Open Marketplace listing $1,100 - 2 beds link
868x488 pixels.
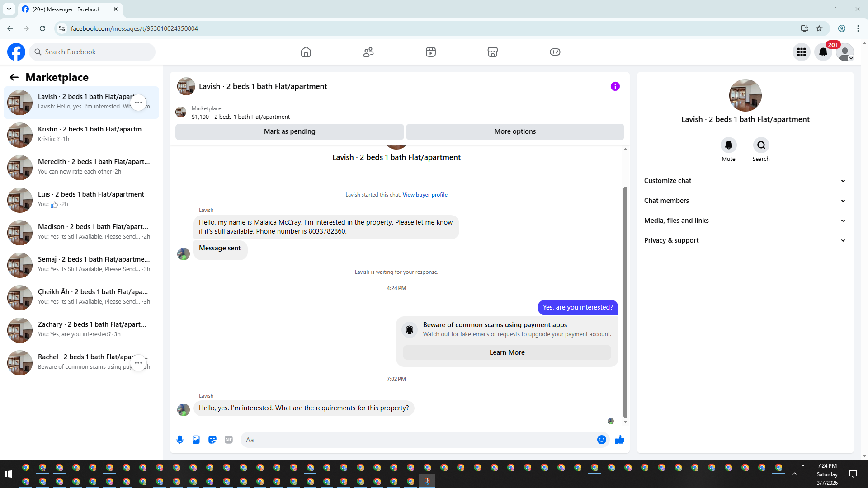click(x=241, y=117)
